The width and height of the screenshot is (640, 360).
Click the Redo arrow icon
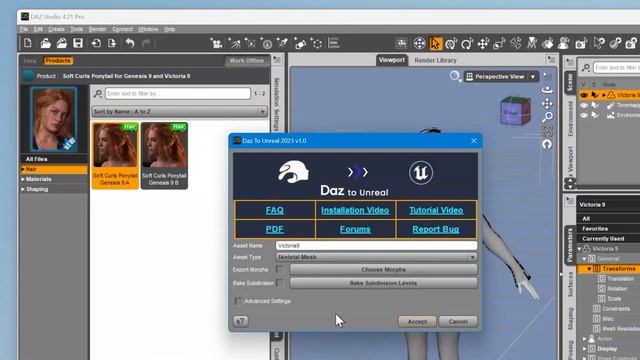click(146, 43)
